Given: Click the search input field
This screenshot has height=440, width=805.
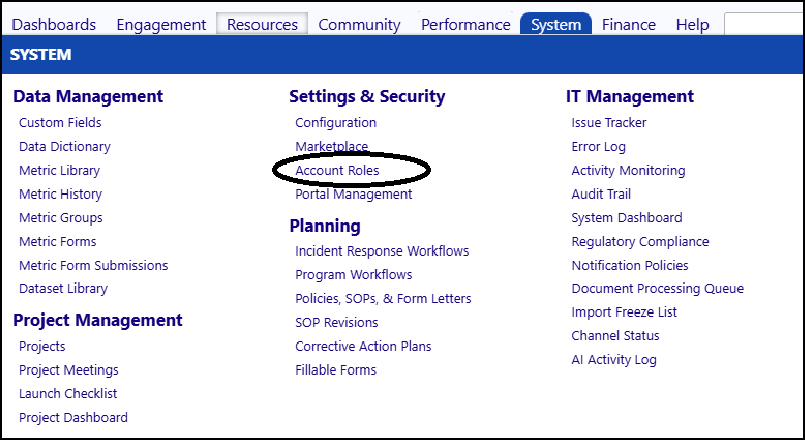Looking at the screenshot, I should 764,24.
